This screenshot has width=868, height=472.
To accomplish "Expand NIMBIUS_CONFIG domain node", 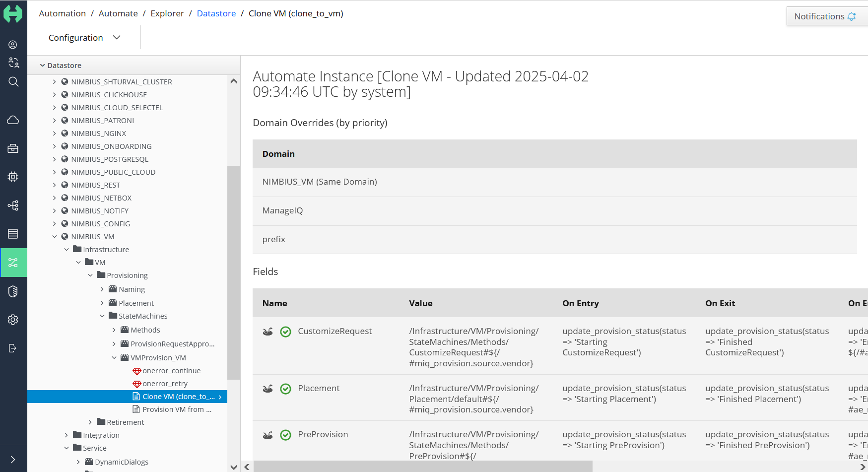I will click(x=54, y=223).
